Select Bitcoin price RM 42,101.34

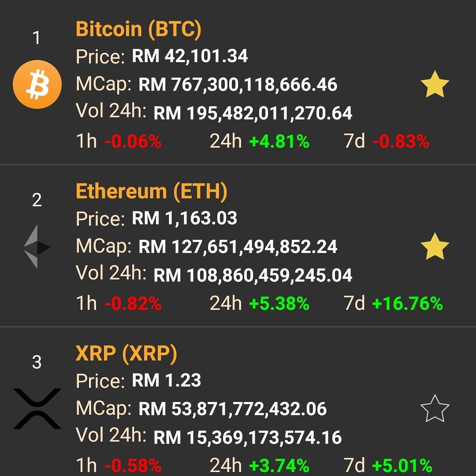[x=190, y=56]
